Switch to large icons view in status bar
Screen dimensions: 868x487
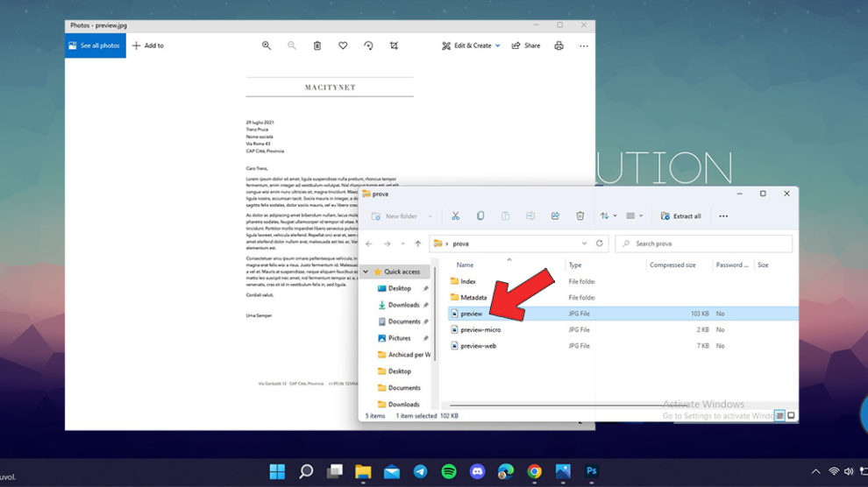(x=791, y=416)
